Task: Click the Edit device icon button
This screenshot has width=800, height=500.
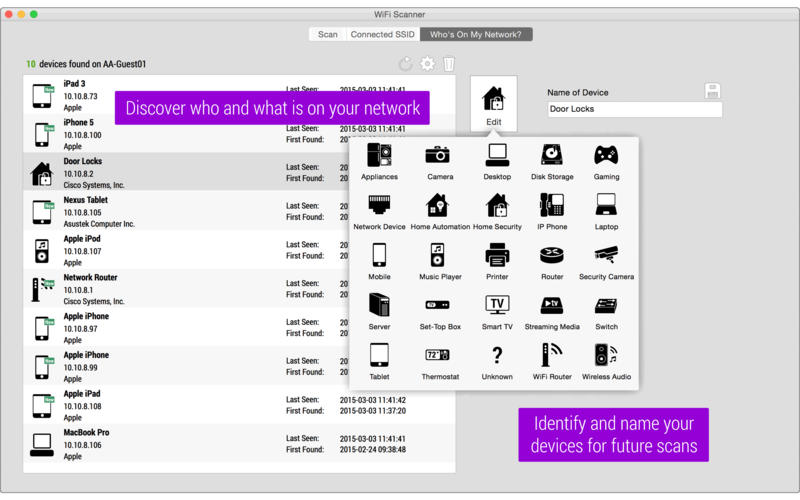Action: (x=493, y=104)
